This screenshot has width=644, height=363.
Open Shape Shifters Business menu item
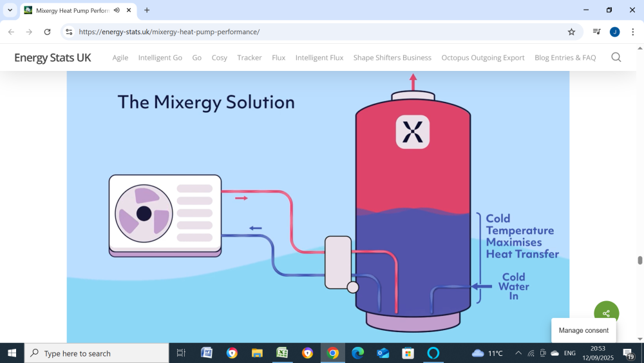[x=392, y=57]
